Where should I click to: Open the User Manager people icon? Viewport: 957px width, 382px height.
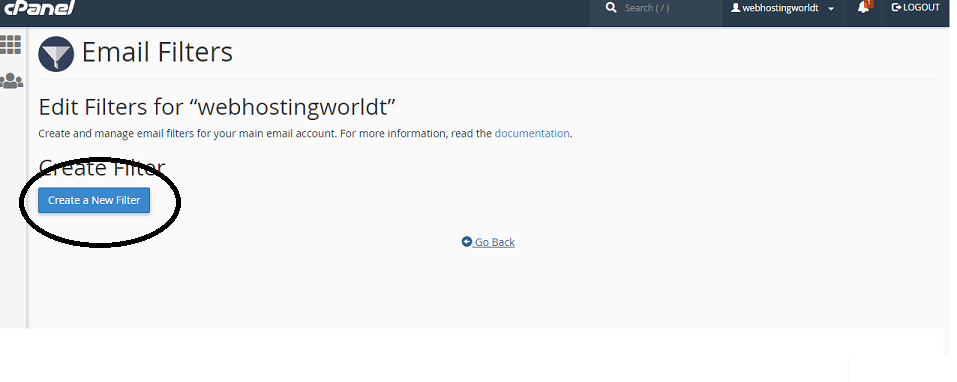click(x=11, y=81)
